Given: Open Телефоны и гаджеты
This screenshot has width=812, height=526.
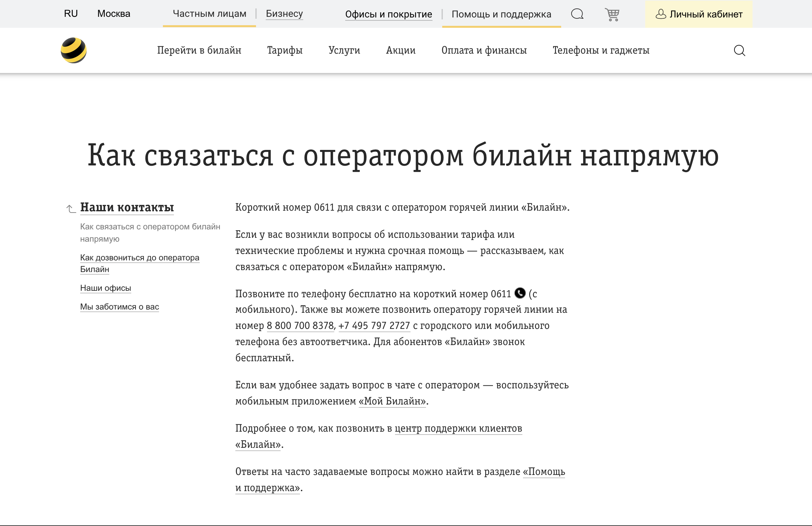Looking at the screenshot, I should point(601,50).
